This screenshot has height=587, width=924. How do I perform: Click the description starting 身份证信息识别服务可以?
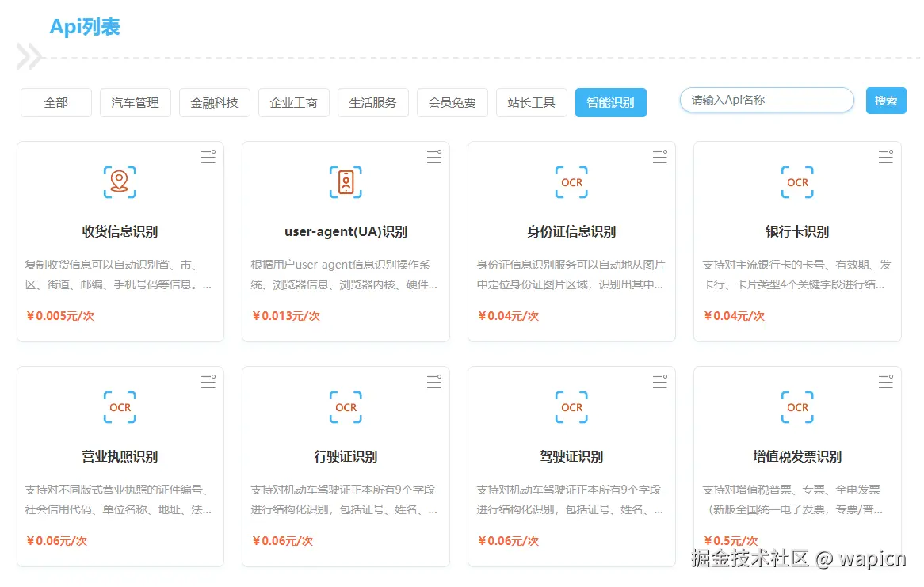571,275
